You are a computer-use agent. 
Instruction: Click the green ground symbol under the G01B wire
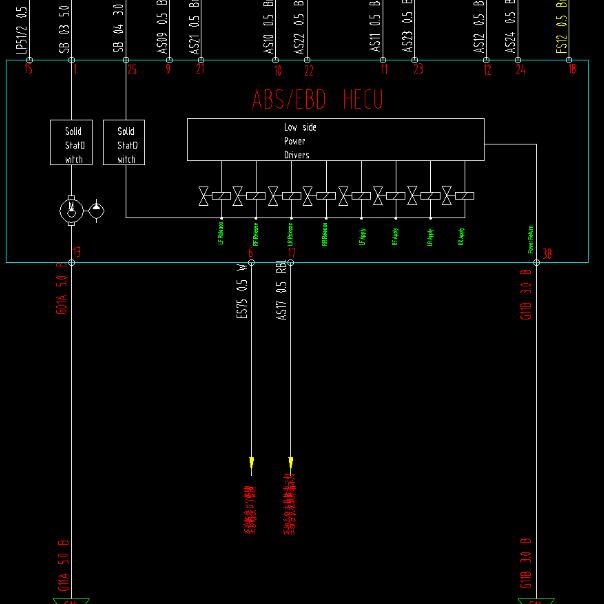point(536,601)
